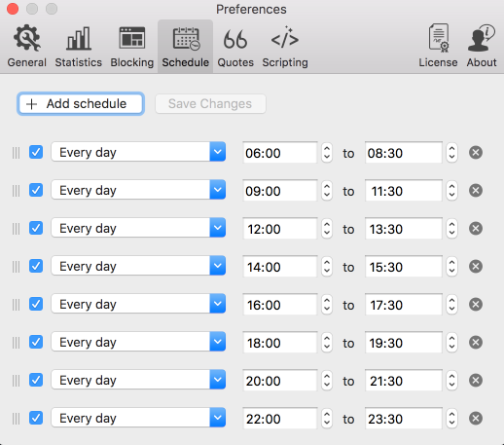Turn off the 22:00 schedule checkbox
This screenshot has height=445, width=504.
coord(36,418)
